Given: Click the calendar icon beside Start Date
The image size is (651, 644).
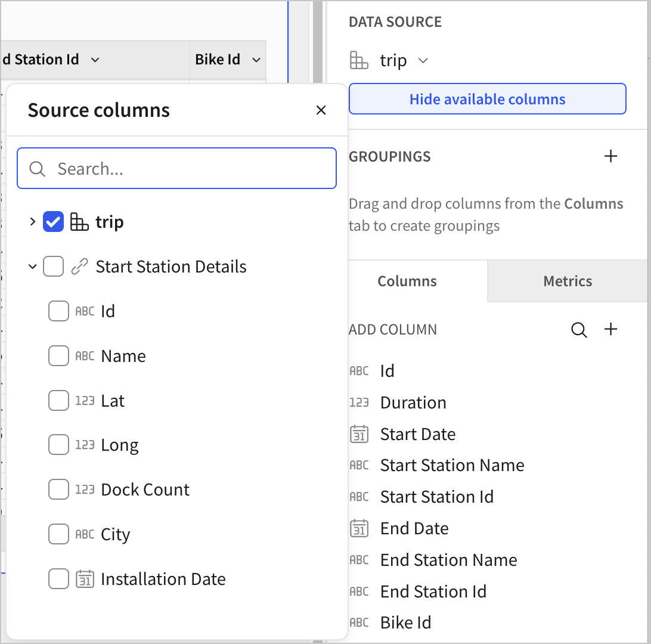Looking at the screenshot, I should pos(359,434).
